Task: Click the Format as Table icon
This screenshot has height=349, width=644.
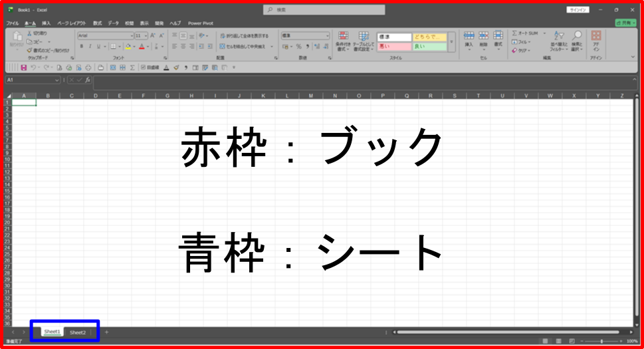Action: [x=364, y=40]
